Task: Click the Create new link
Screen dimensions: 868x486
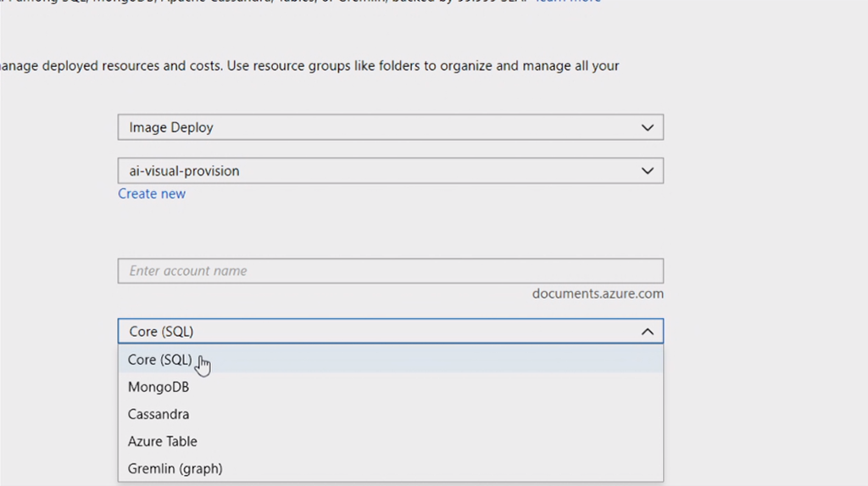Action: click(x=152, y=193)
